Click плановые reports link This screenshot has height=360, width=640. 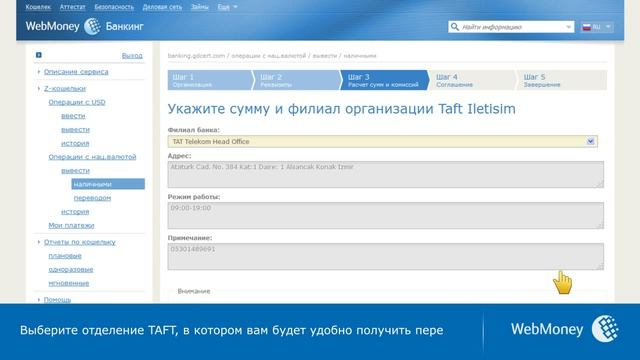tap(65, 256)
